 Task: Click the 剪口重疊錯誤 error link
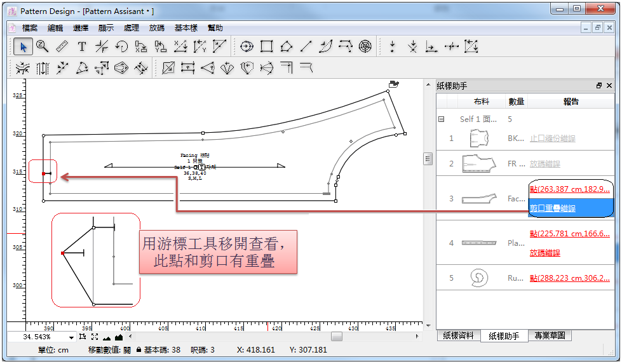pos(553,208)
